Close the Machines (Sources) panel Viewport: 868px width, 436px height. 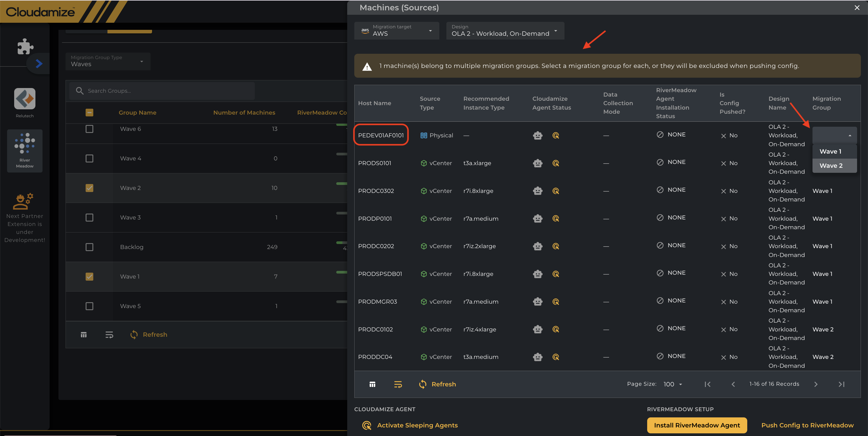point(857,8)
